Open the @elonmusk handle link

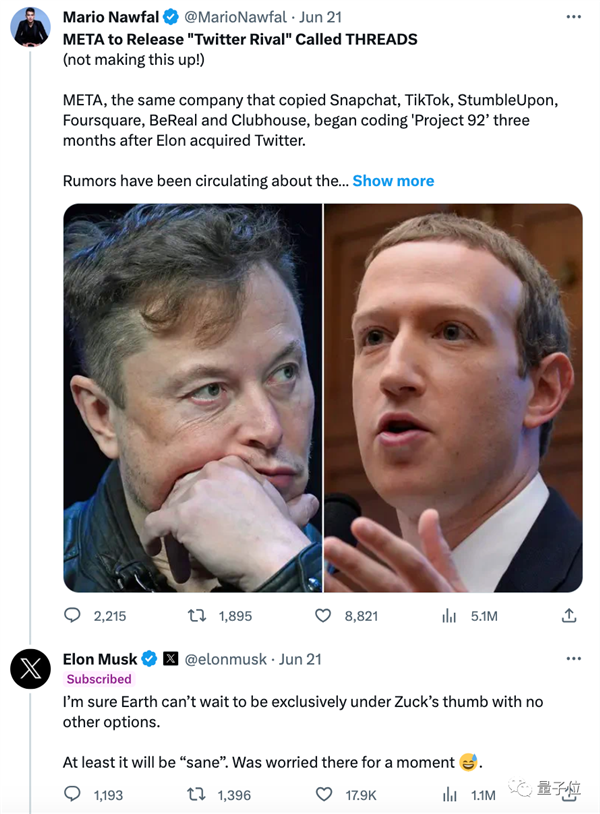point(226,659)
